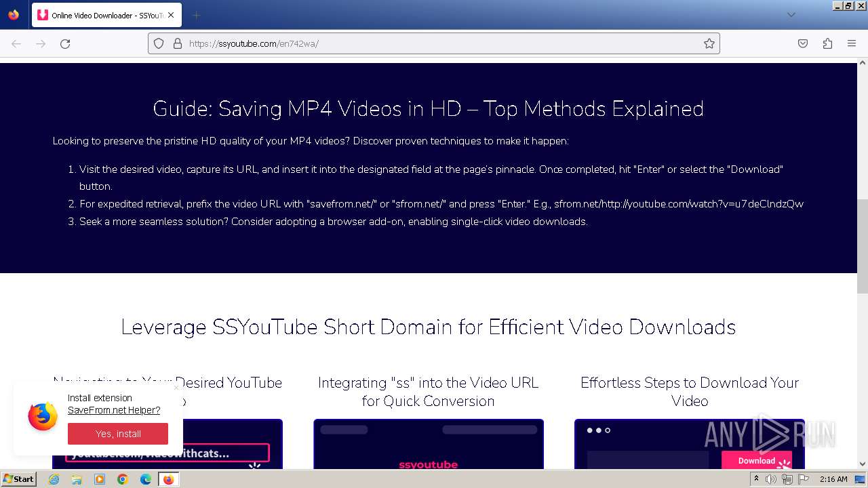Go forward to the next page
This screenshot has width=868, height=488.
coord(41,43)
